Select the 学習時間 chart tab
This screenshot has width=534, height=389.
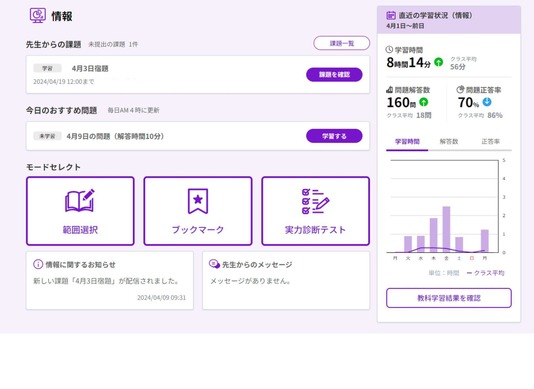(407, 142)
